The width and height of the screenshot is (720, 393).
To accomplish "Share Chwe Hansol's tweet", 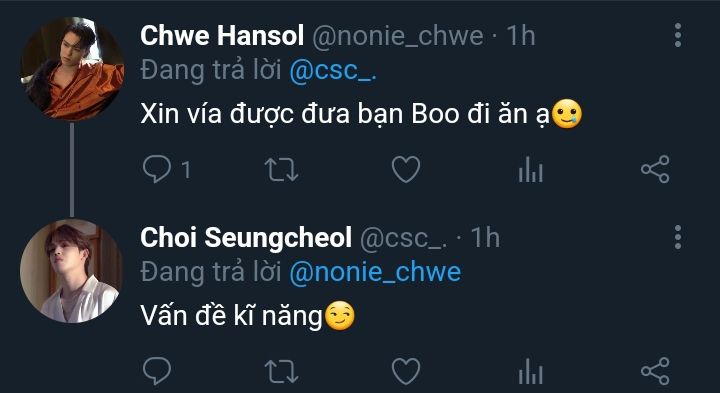I will point(655,169).
